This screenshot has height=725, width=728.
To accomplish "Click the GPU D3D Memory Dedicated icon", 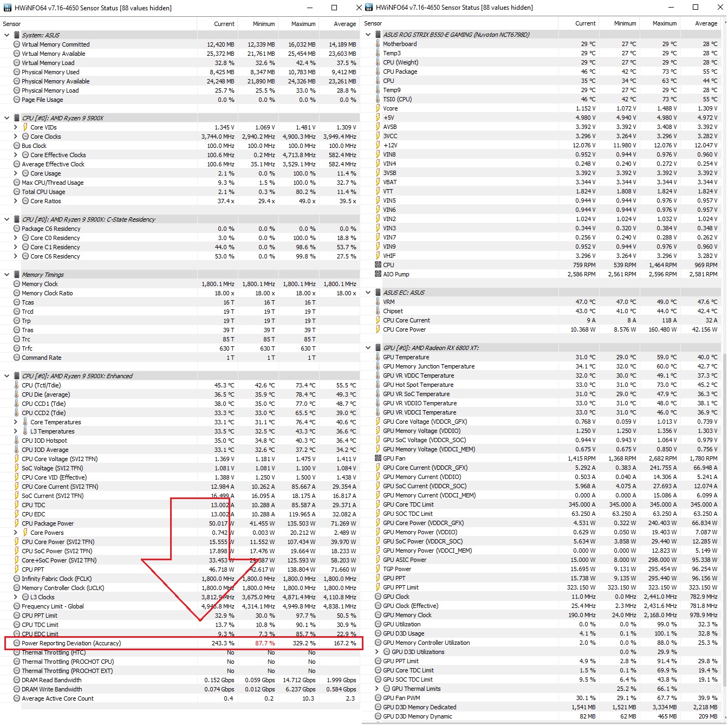I will 378,707.
